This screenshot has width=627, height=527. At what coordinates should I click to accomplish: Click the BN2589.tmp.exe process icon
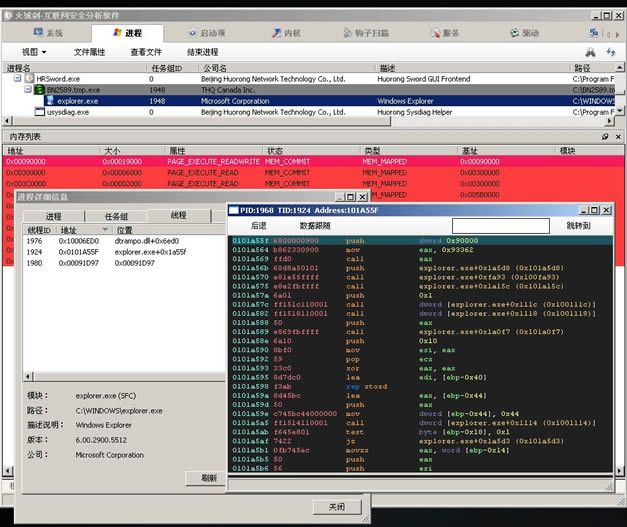pos(39,90)
